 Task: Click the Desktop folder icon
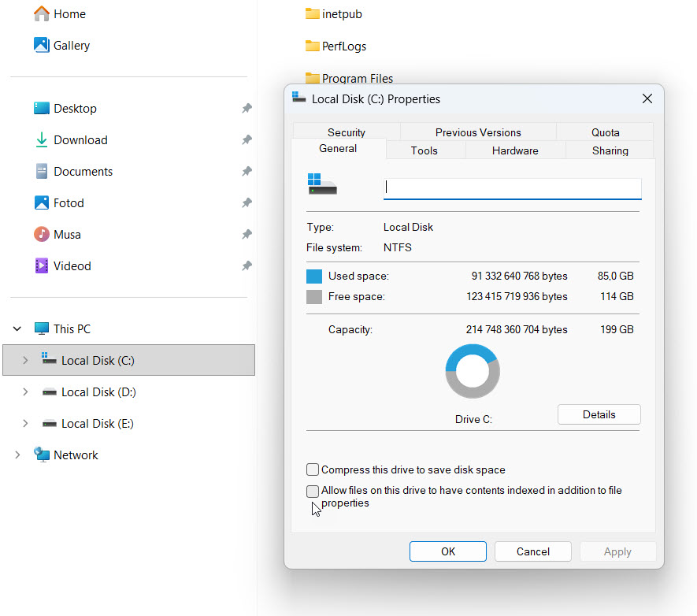pyautogui.click(x=42, y=108)
